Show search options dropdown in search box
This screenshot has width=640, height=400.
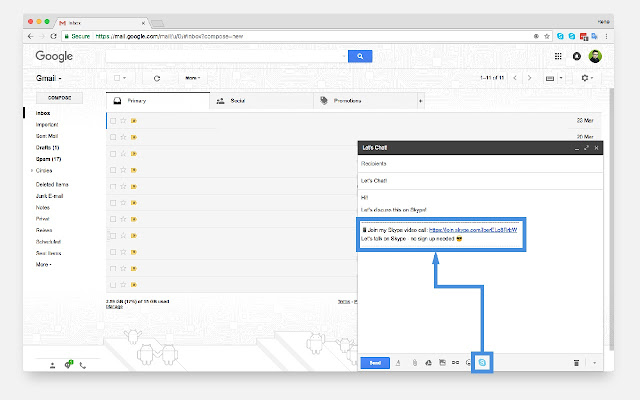coord(344,56)
